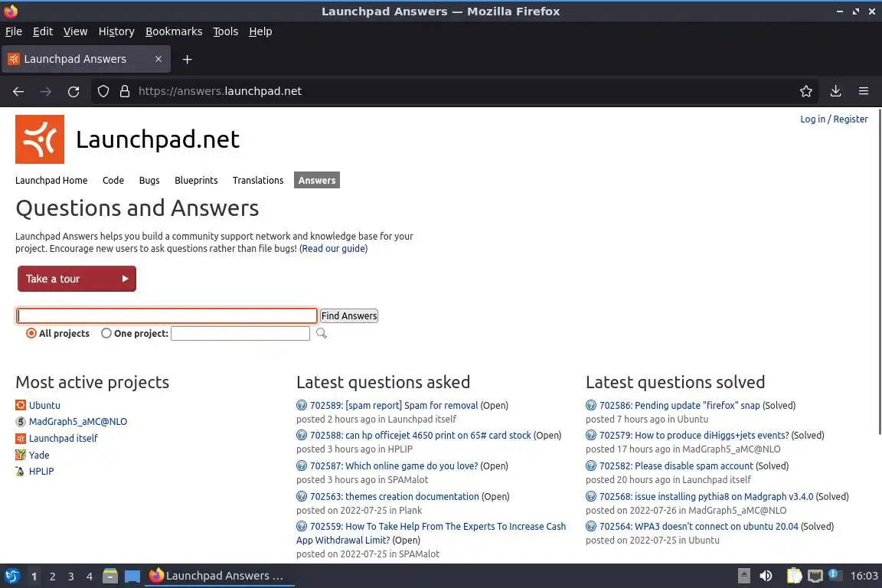Open the Bookmarks menu
882x588 pixels.
click(174, 31)
